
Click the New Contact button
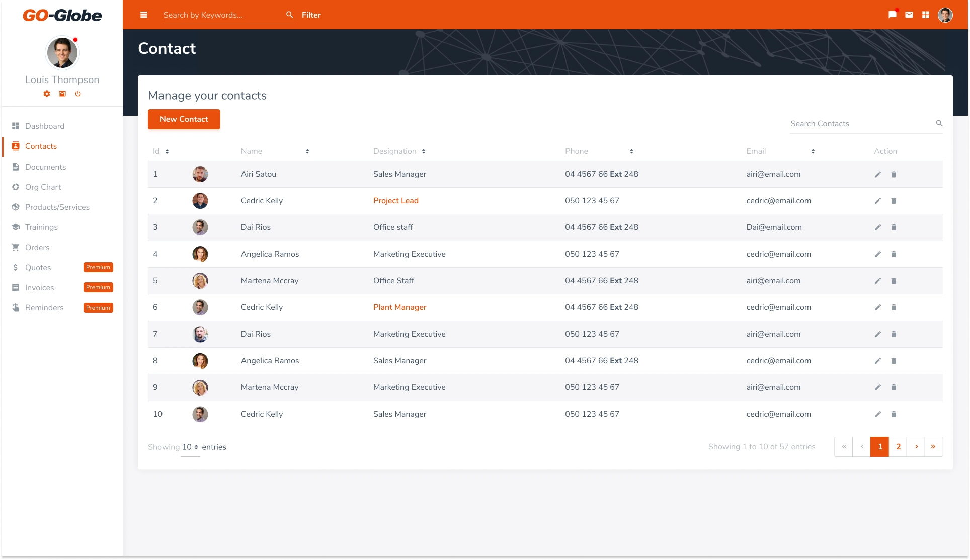184,119
